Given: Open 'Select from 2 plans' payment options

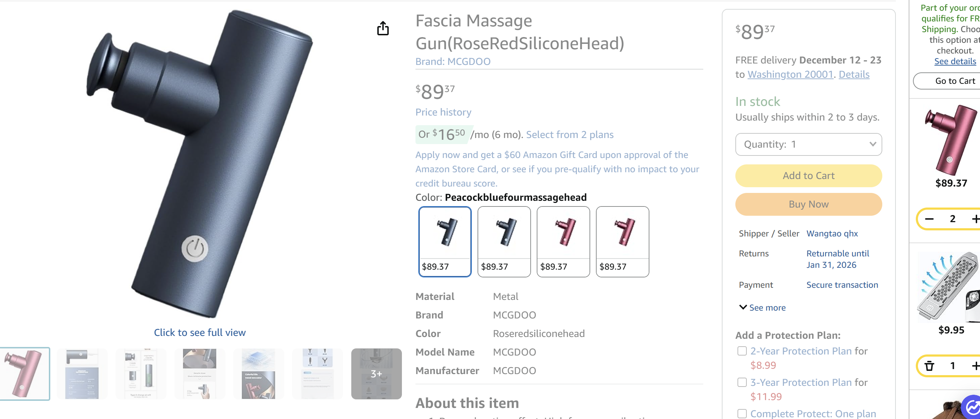Looking at the screenshot, I should (570, 135).
